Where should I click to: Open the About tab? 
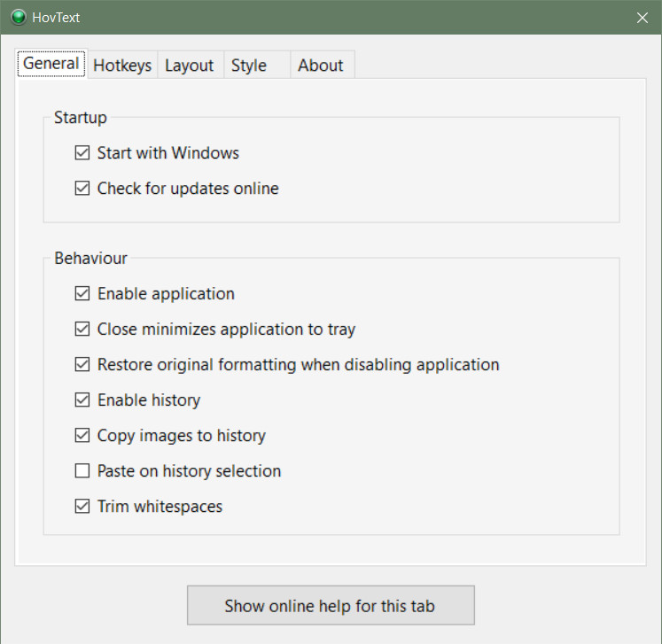[x=322, y=66]
